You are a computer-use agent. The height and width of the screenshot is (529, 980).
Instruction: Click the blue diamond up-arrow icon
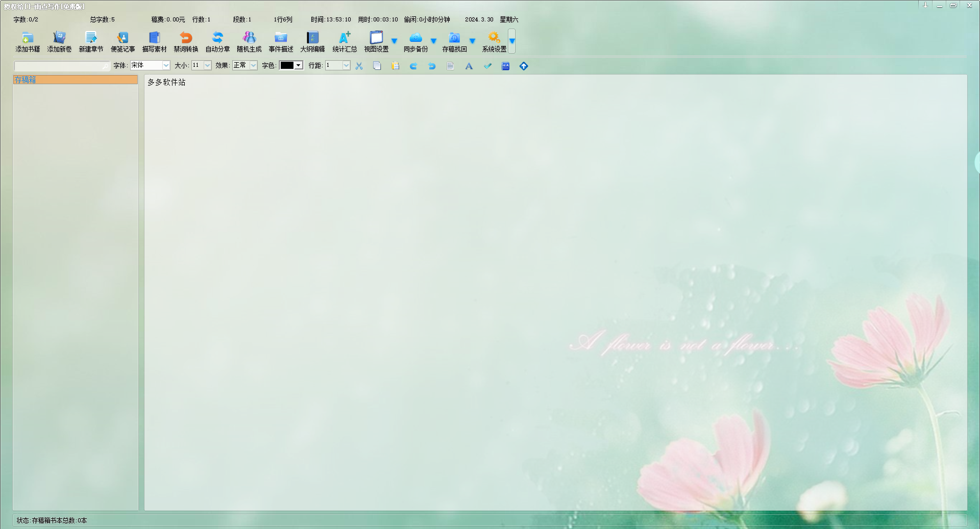tap(524, 66)
